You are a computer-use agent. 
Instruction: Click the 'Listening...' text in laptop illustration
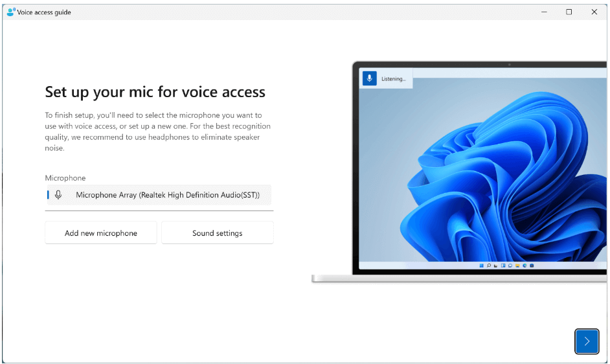tap(393, 78)
